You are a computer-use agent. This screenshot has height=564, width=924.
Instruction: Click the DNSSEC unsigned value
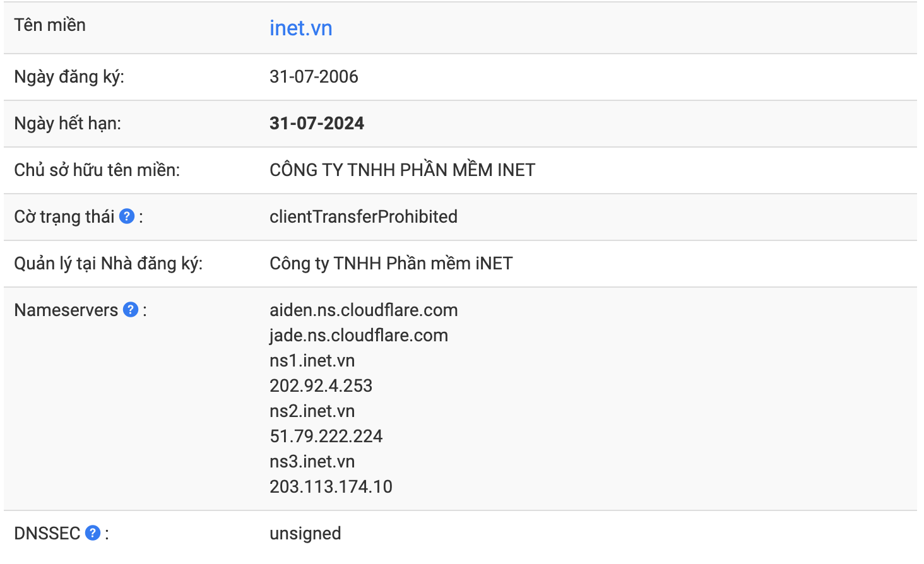[x=305, y=534]
